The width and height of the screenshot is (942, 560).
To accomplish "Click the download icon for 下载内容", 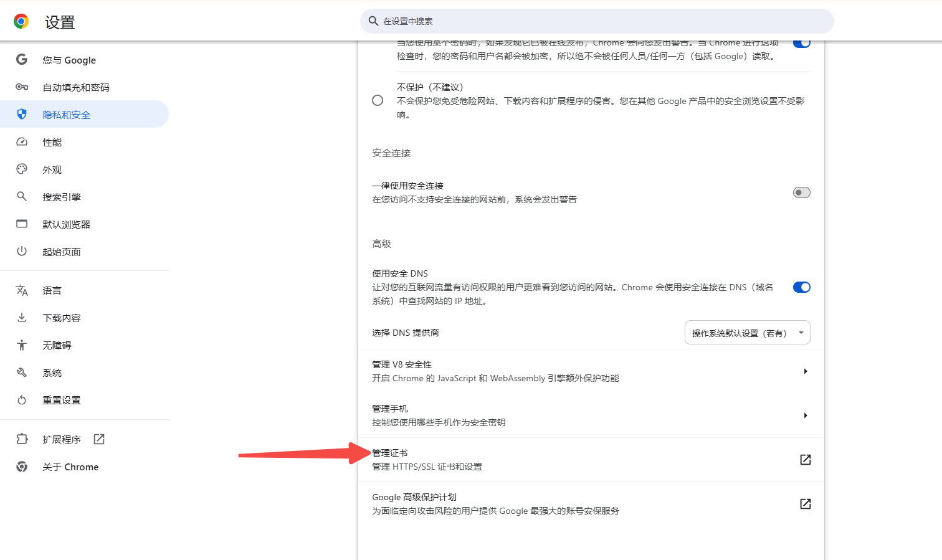I will (22, 318).
